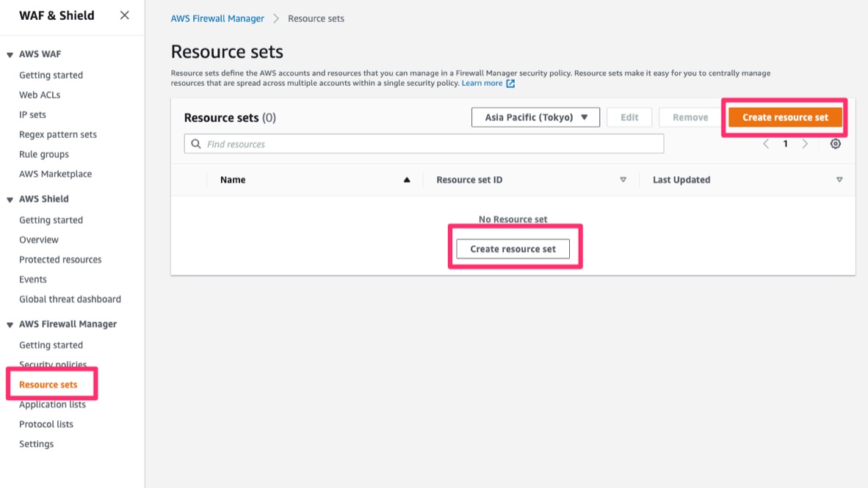Follow AWS Firewall Manager breadcrumb link
This screenshot has height=488, width=868.
click(x=217, y=18)
